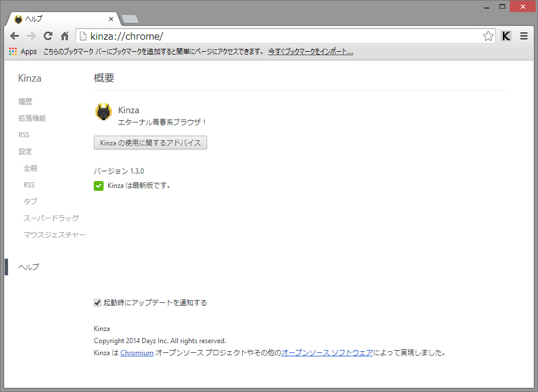Click 今すぐブックマークをインポート link
538x392 pixels.
310,51
